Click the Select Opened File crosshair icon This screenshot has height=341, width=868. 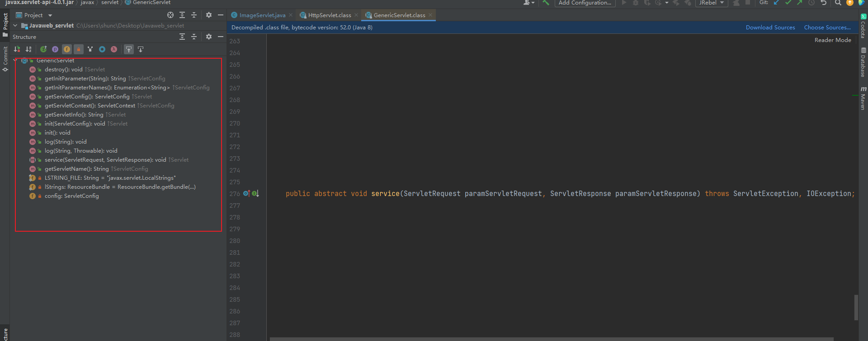(170, 15)
